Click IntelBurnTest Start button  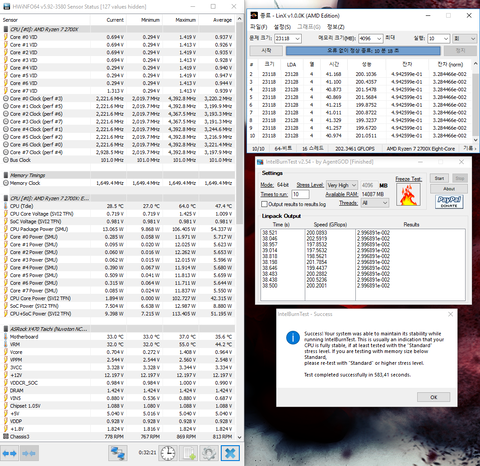[439, 178]
